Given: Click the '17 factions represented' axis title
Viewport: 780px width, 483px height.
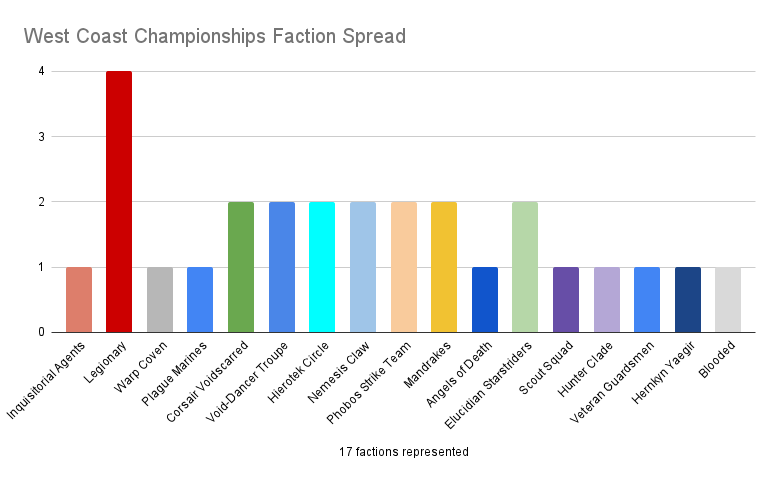Looking at the screenshot, I should pos(404,452).
